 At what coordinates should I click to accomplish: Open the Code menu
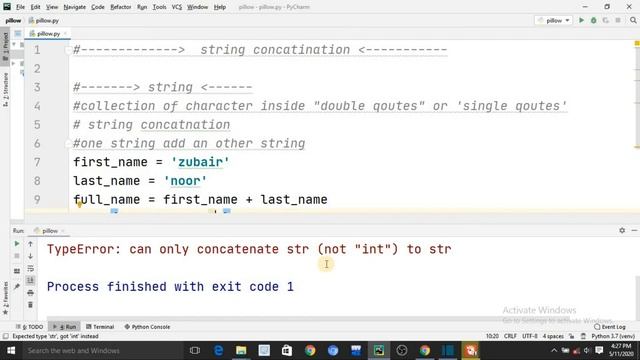[x=98, y=7]
